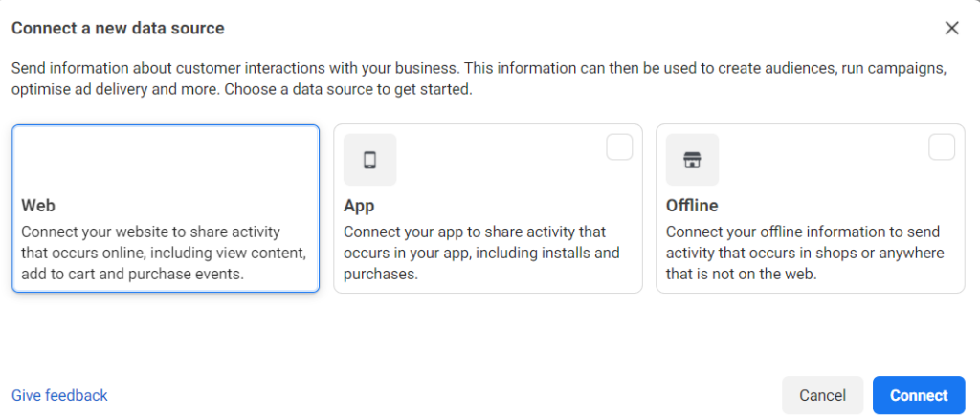Click 'Connect your website to share activity' text

tap(151, 232)
